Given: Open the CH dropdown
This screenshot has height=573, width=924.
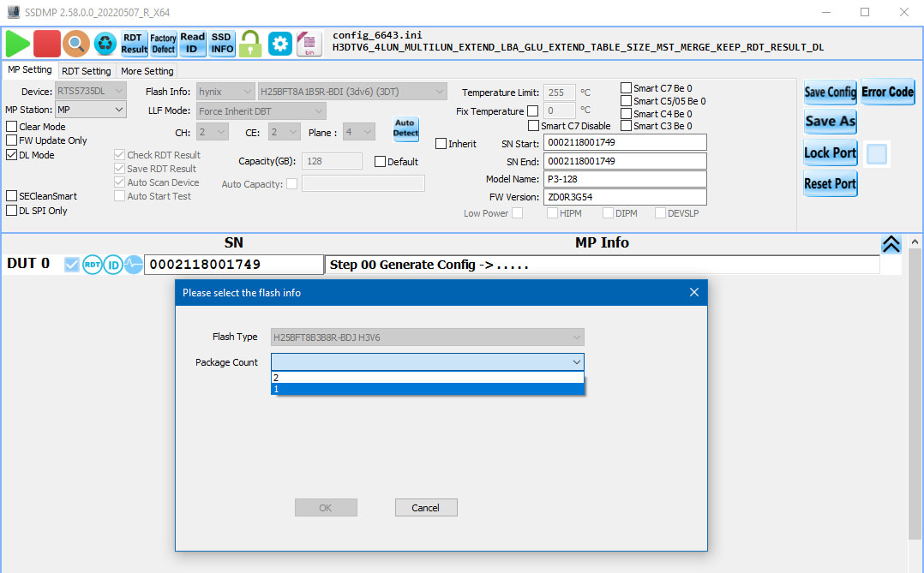Looking at the screenshot, I should click(213, 132).
